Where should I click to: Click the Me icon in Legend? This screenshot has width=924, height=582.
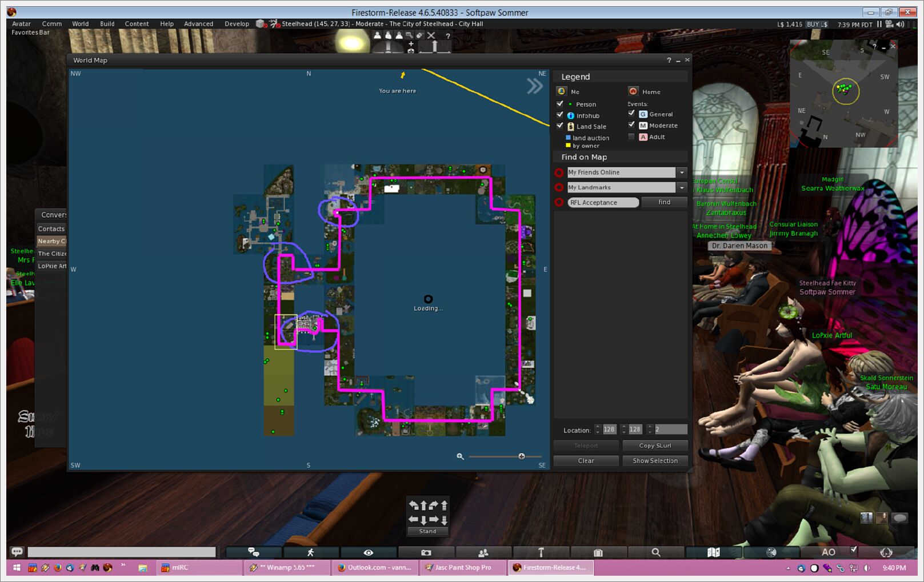click(x=562, y=91)
